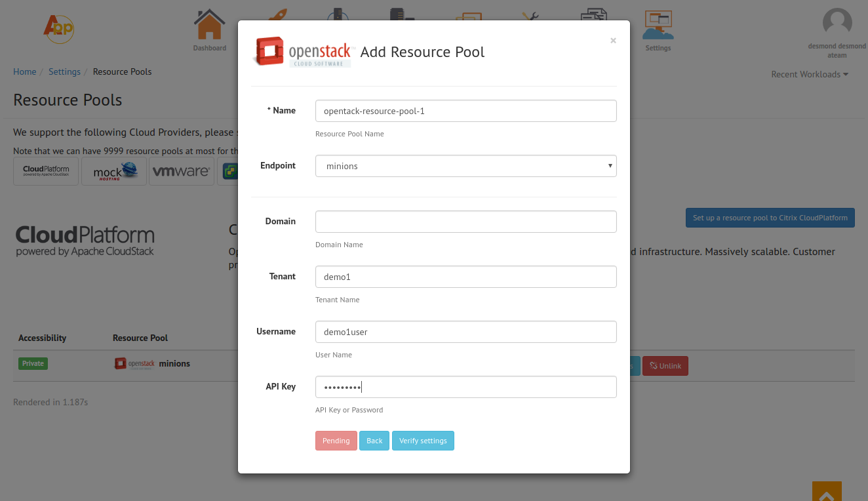Click the Pending button
The height and width of the screenshot is (501, 868).
click(x=336, y=441)
